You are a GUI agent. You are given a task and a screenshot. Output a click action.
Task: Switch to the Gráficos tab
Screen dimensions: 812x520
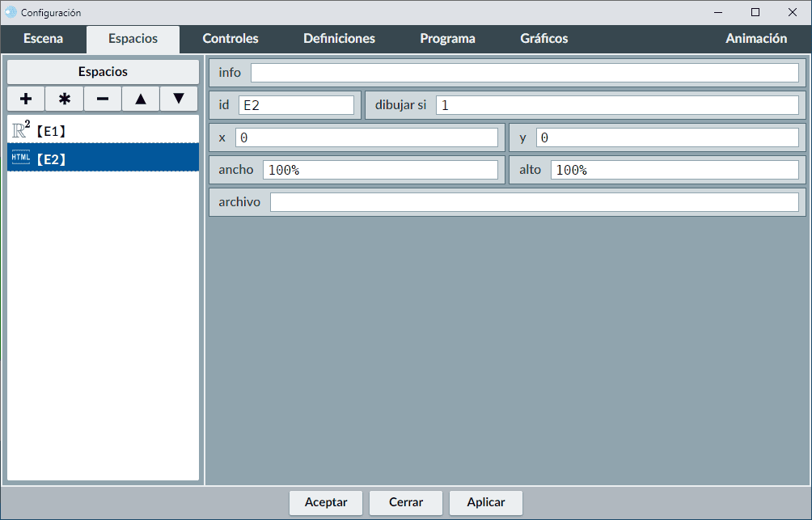click(543, 39)
